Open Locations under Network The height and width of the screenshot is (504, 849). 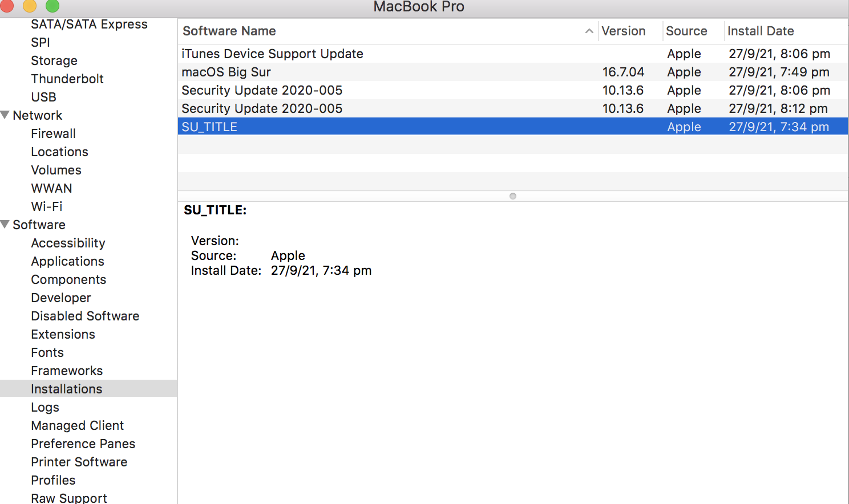tap(59, 152)
